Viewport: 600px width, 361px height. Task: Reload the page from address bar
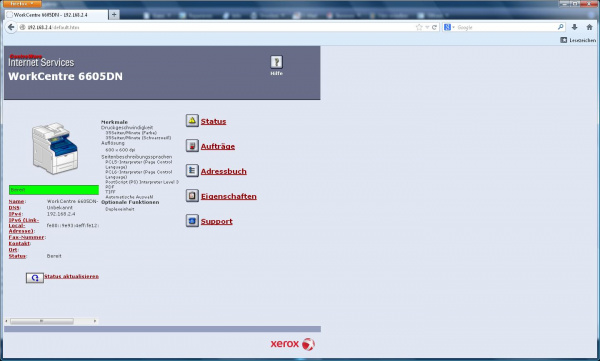coord(434,27)
